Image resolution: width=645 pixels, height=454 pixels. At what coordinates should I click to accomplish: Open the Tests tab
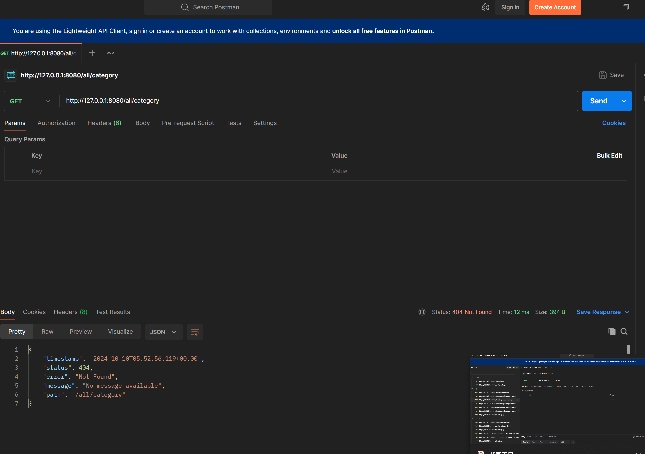[234, 123]
